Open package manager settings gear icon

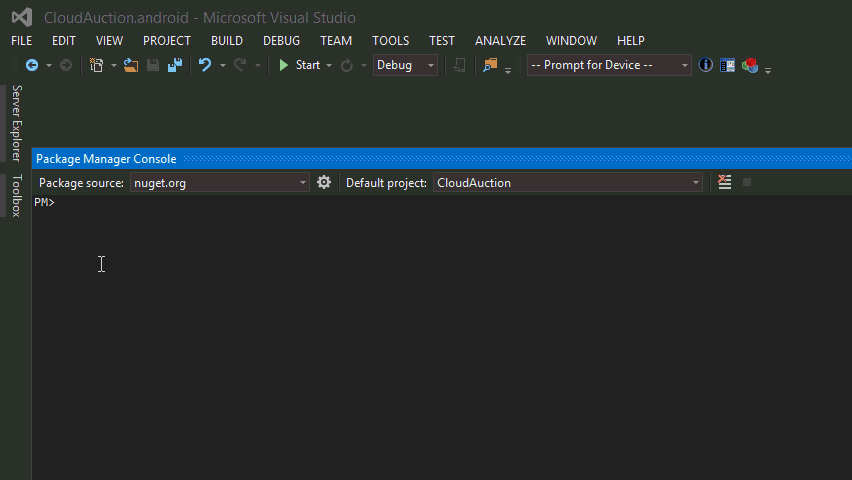[x=324, y=182]
